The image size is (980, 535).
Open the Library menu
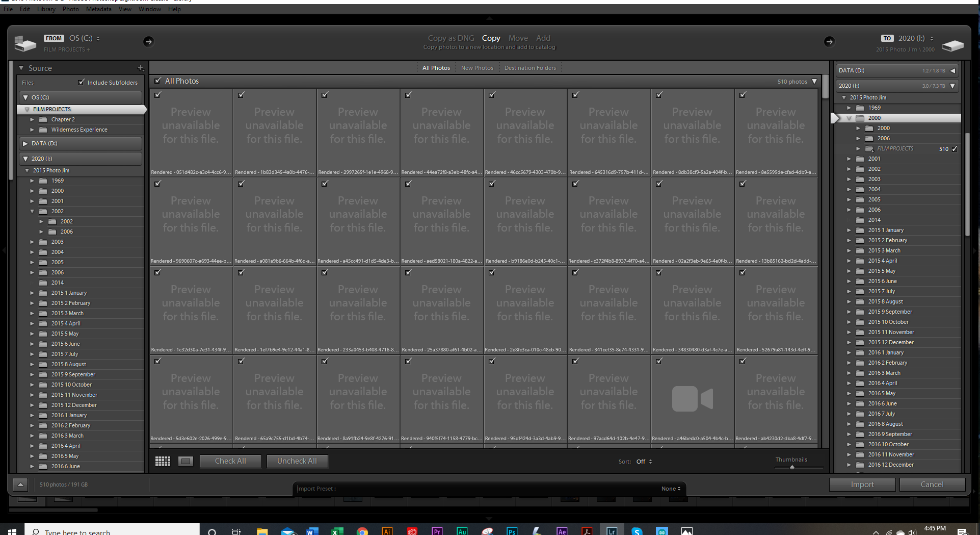46,9
